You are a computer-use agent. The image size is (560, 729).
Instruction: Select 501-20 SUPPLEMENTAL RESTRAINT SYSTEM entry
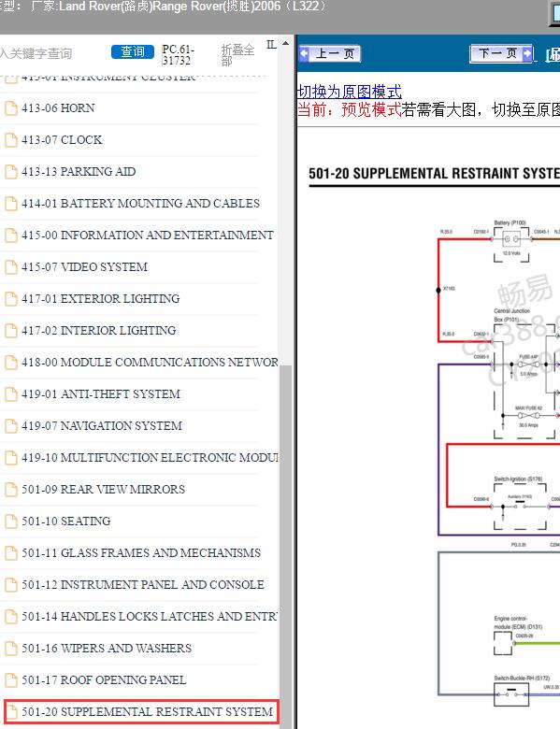click(x=141, y=712)
